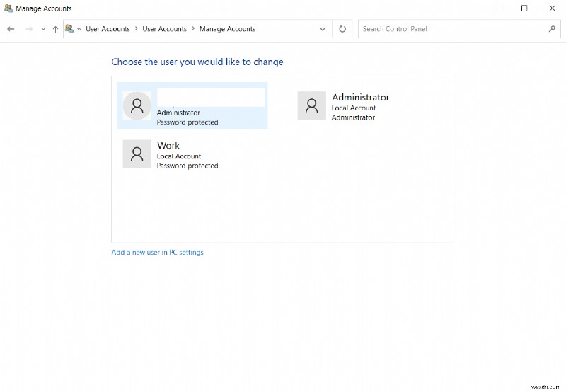Open the address bar history dropdown
Screen dimensions: 566x392
323,29
